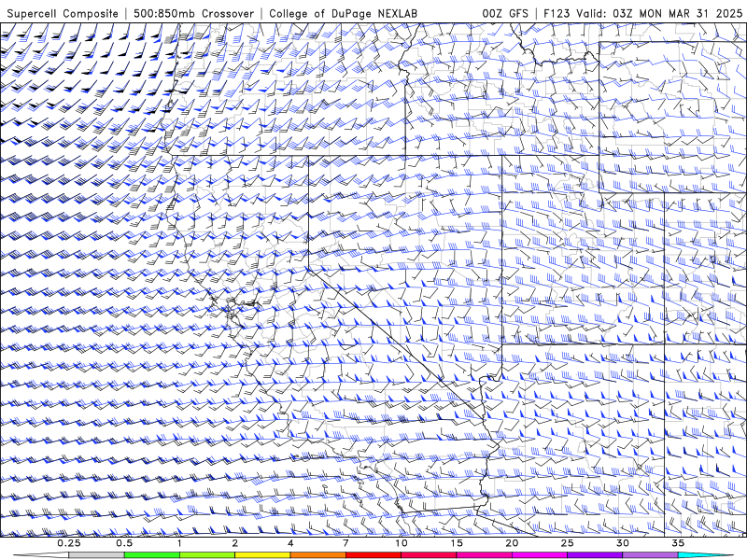Click the "500:850mb Crossover" header text
747x560 pixels.
point(193,13)
